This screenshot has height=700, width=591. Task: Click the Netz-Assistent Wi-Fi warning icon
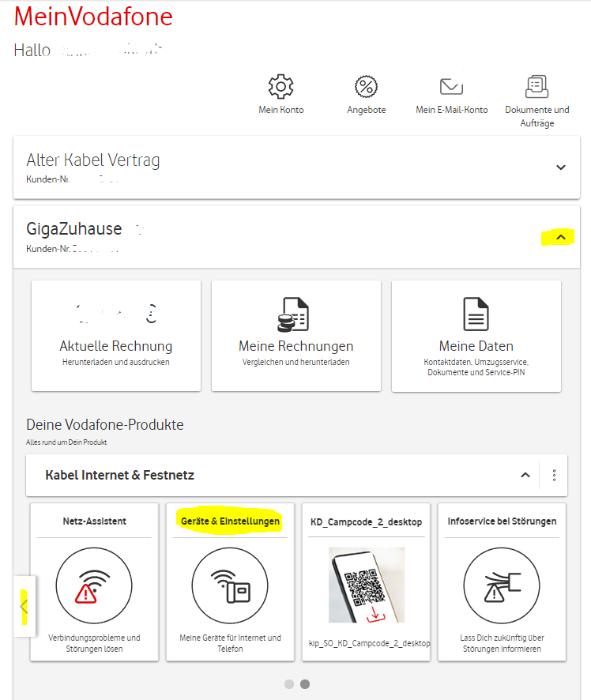pos(94,585)
